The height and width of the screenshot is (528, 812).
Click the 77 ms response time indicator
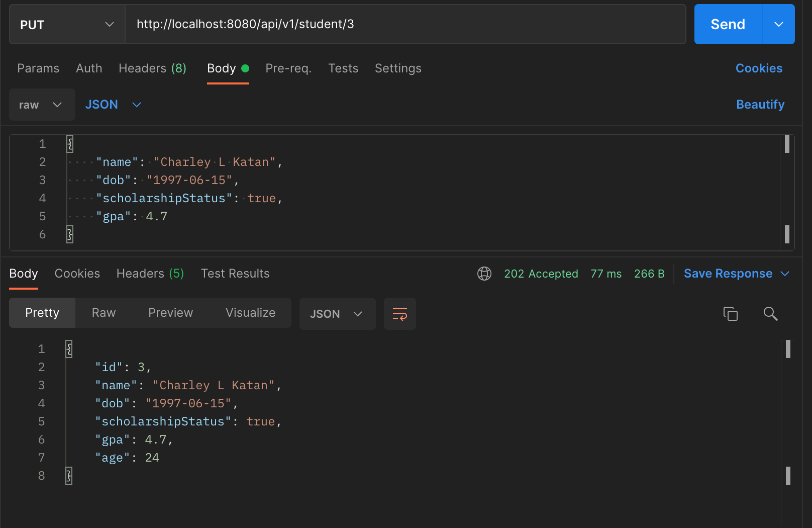(605, 274)
